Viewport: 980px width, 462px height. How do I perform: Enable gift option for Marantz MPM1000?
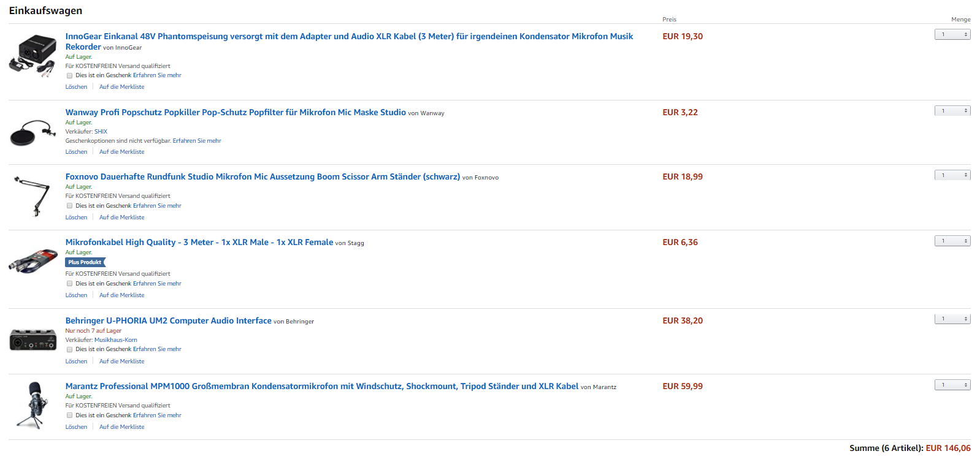point(69,415)
